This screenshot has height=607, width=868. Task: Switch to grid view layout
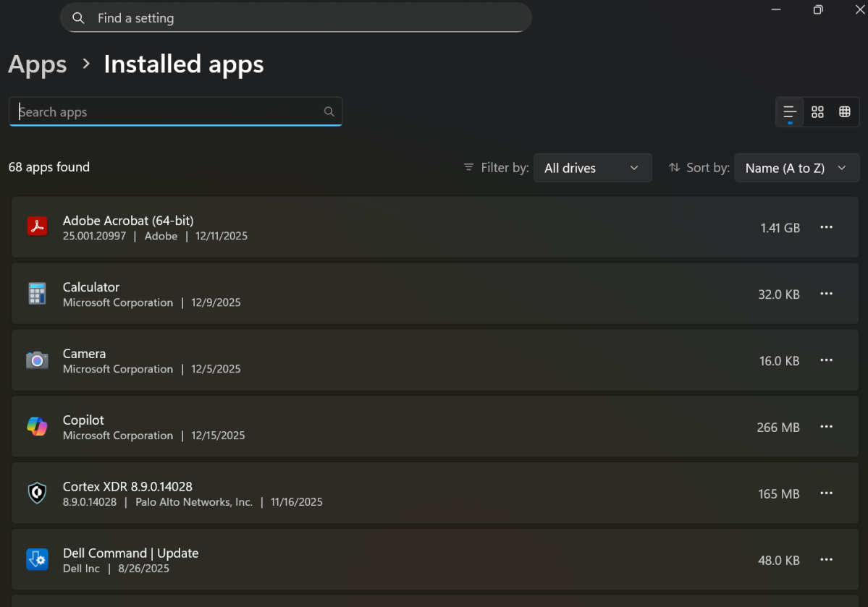coord(817,112)
